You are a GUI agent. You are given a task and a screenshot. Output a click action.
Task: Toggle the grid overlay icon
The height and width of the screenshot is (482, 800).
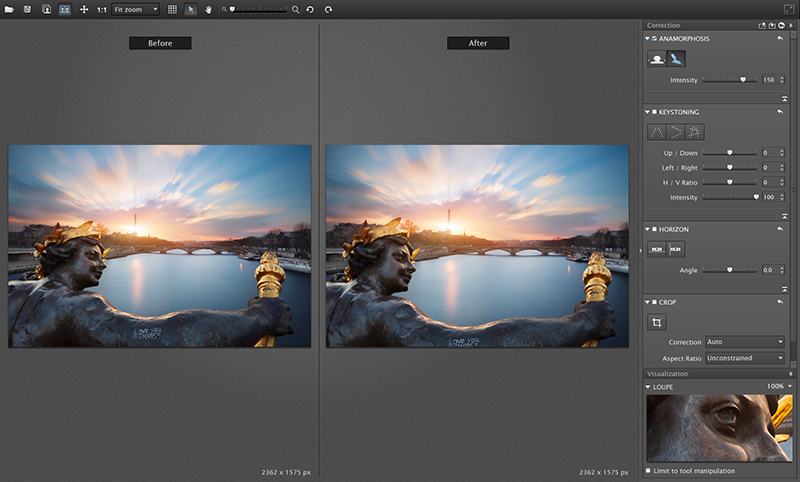click(x=172, y=9)
